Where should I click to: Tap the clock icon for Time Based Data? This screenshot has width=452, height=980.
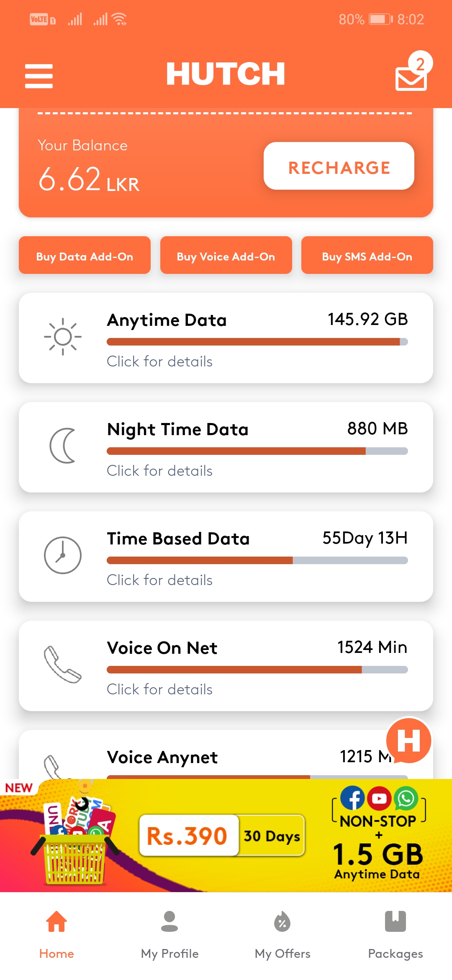(x=63, y=555)
